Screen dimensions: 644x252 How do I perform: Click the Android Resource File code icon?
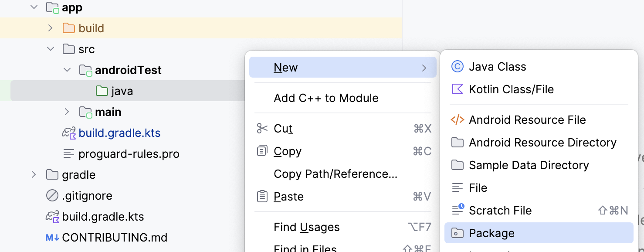coord(457,120)
